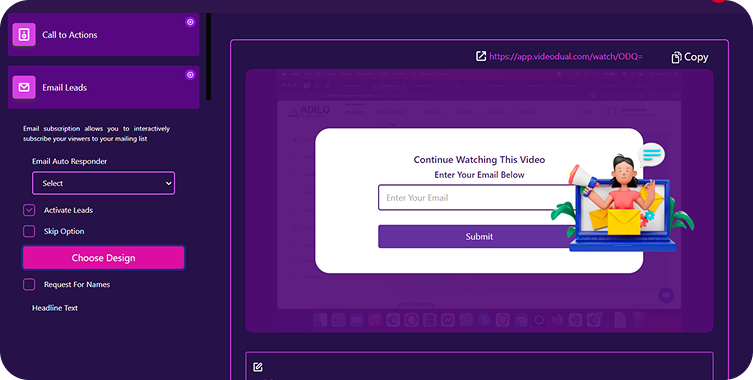Click the Copy clipboard icon
Image resolution: width=753 pixels, height=380 pixels.
point(676,57)
